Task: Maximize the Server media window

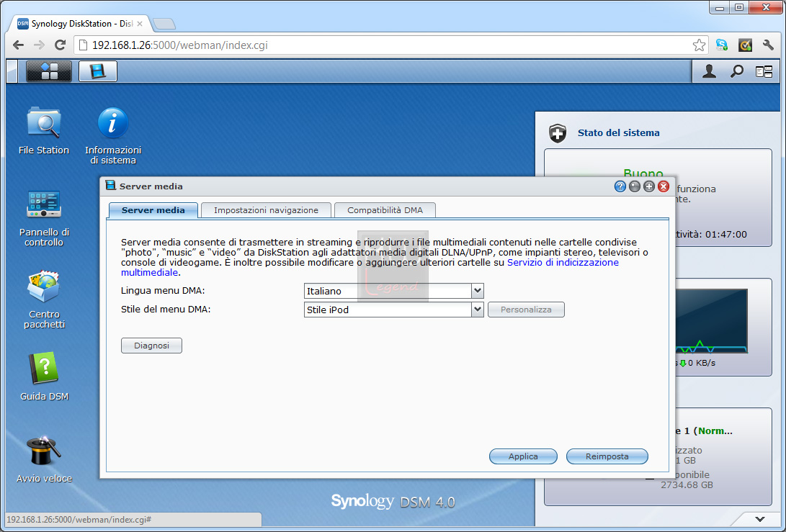Action: (x=649, y=187)
